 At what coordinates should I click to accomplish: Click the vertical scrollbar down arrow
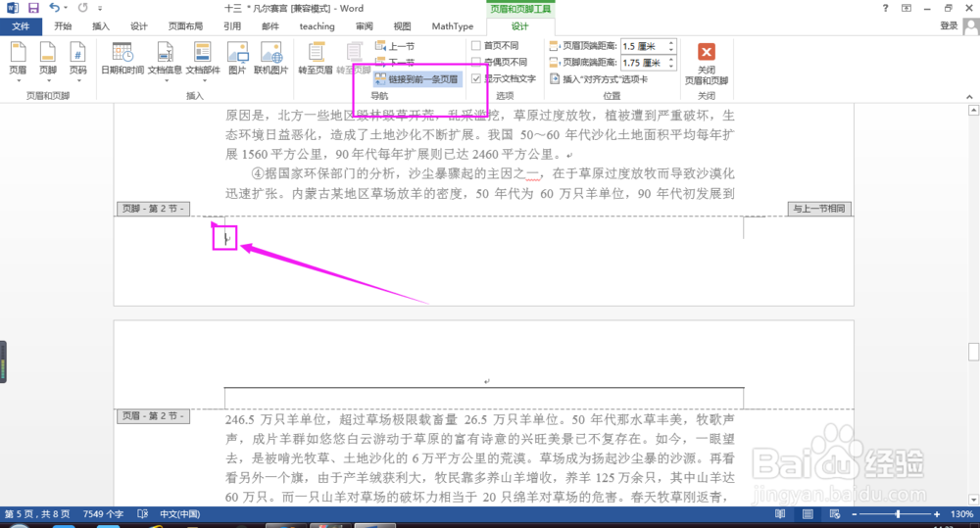(973, 500)
